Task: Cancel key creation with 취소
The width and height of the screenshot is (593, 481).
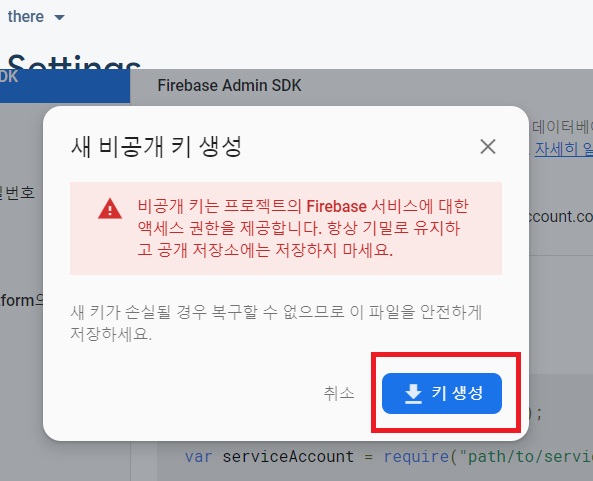Action: [x=339, y=393]
